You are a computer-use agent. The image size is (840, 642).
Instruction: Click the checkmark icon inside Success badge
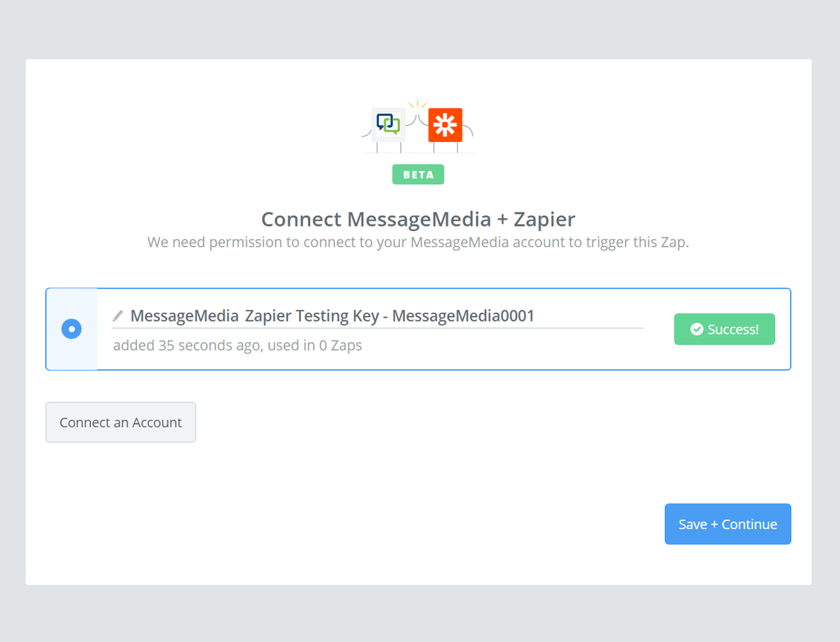point(696,329)
